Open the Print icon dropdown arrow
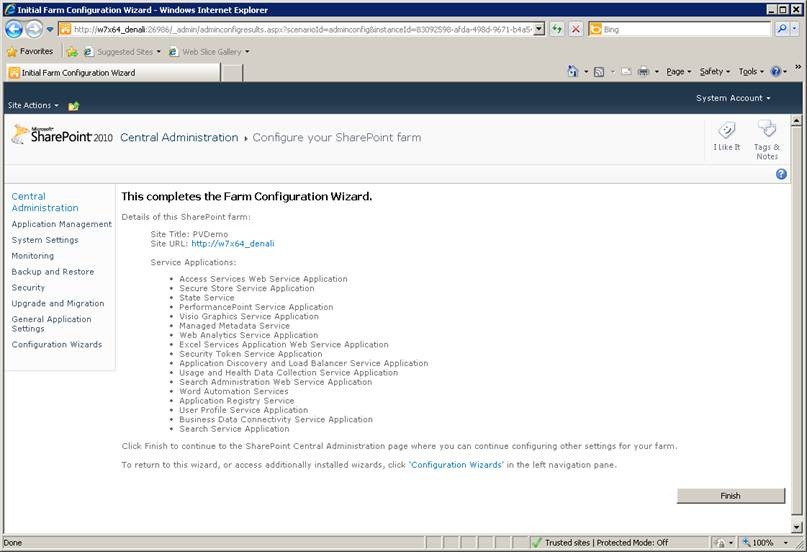 click(656, 72)
